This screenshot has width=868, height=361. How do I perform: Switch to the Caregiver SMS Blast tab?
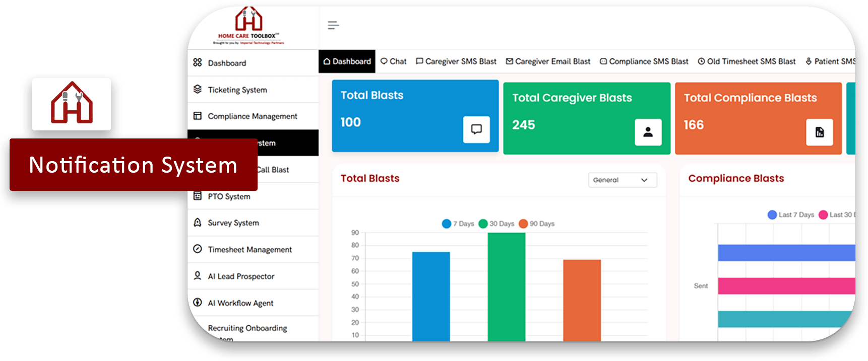pyautogui.click(x=456, y=61)
